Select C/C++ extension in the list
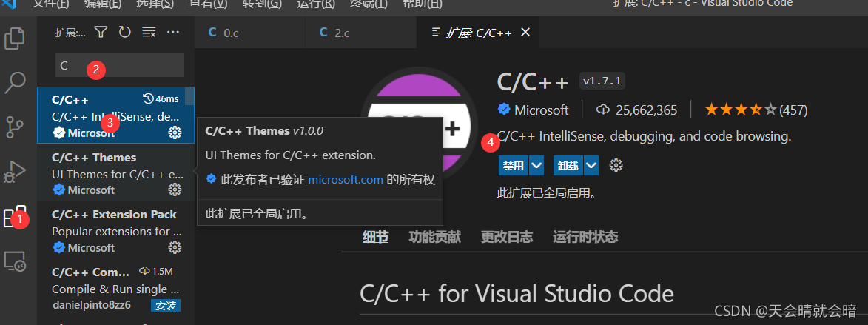The height and width of the screenshot is (325, 868). pos(115,115)
